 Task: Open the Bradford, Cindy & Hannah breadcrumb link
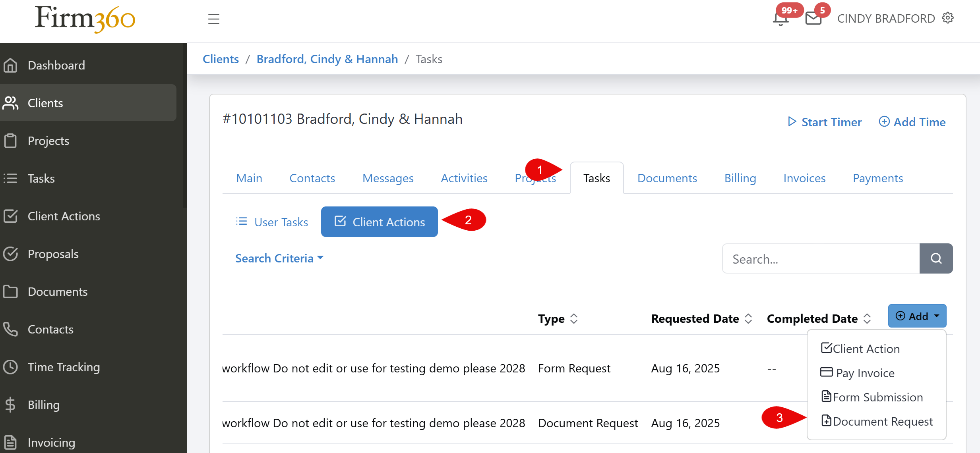(327, 59)
